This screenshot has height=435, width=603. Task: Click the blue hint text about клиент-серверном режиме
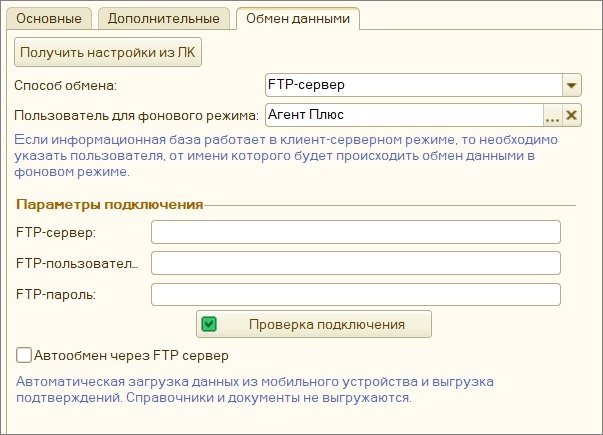click(x=286, y=156)
